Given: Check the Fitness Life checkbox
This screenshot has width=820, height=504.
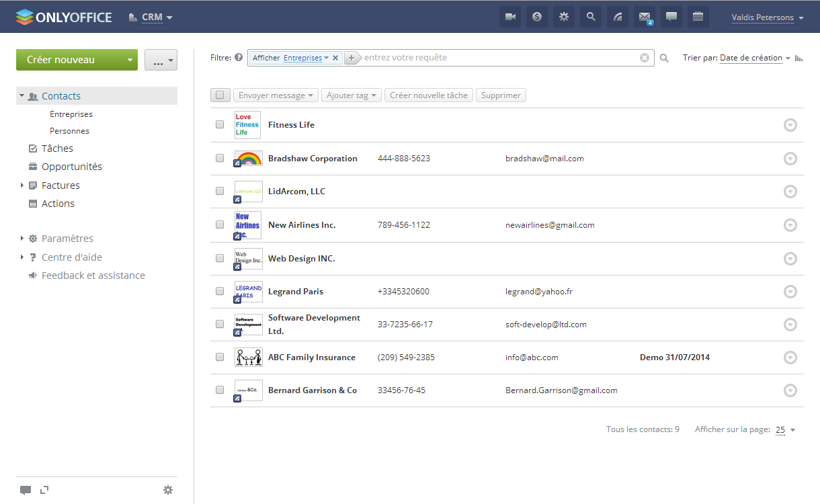Looking at the screenshot, I should click(x=220, y=124).
